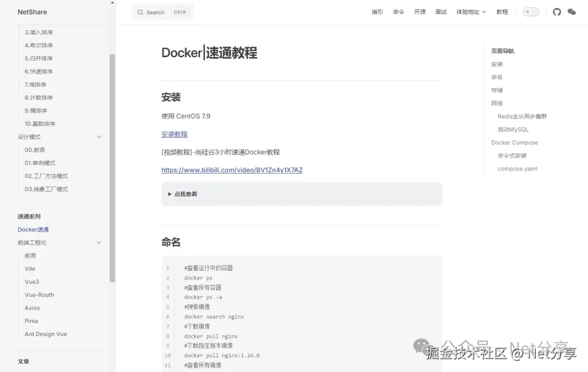The width and height of the screenshot is (588, 372).
Task: Jump to compose.yaml in page navigation
Action: (x=517, y=169)
